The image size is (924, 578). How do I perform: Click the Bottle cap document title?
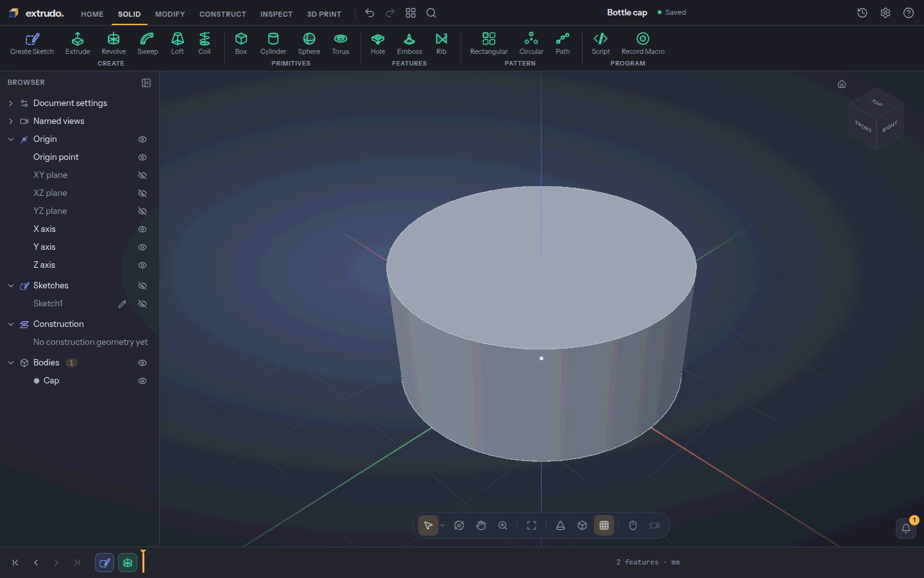tap(627, 12)
